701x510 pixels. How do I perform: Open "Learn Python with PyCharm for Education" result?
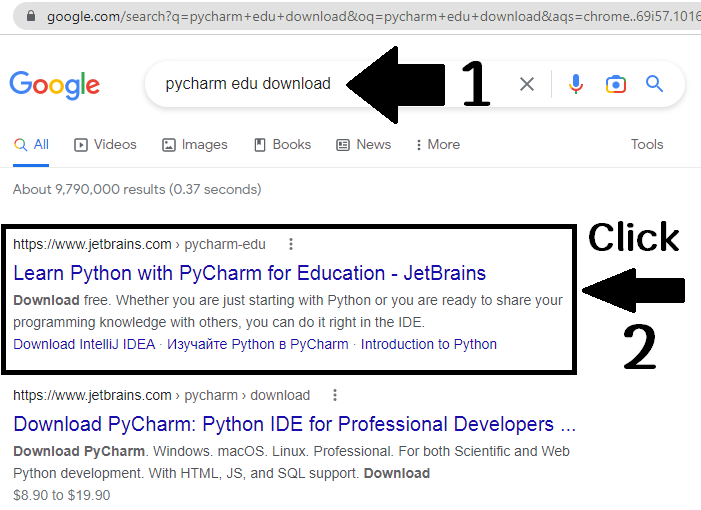tap(249, 273)
